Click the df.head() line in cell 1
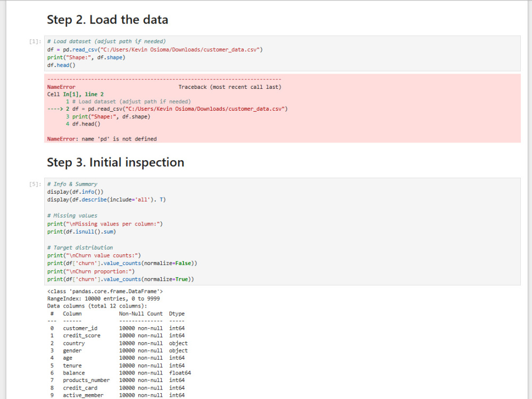The image size is (532, 399). pyautogui.click(x=61, y=65)
